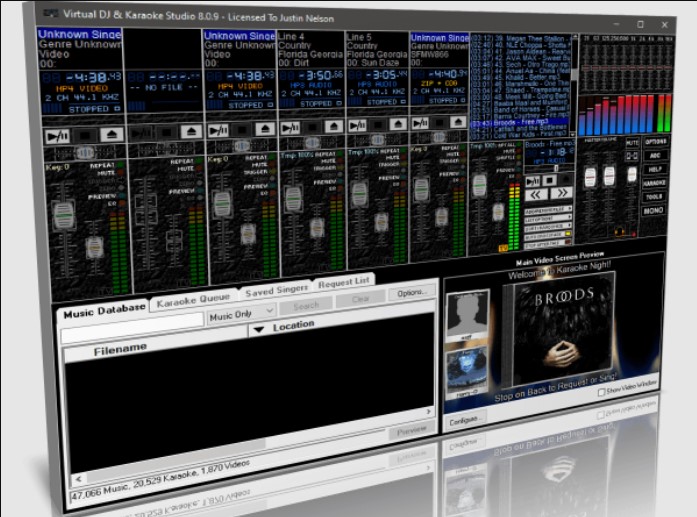Toggle REPEAT on the NO FILE deck

(199, 161)
